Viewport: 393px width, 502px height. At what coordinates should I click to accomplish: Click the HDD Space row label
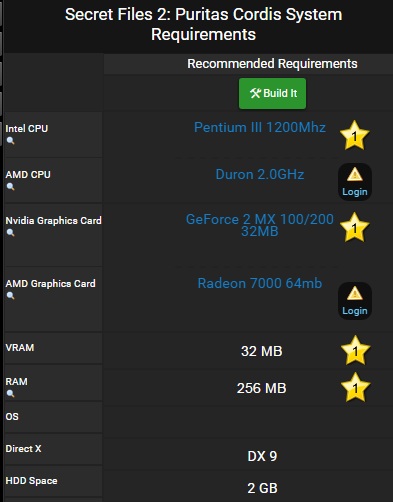tap(31, 481)
